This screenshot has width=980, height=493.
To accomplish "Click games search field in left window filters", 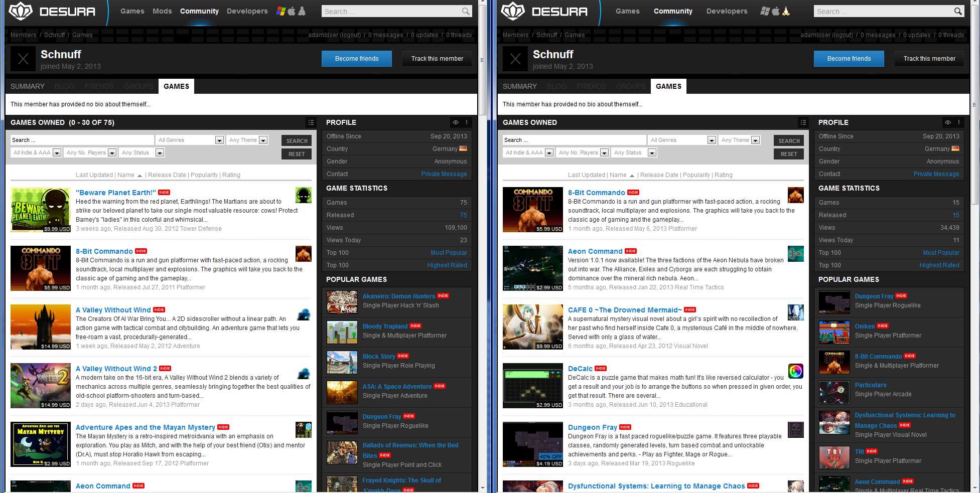I will click(x=82, y=140).
